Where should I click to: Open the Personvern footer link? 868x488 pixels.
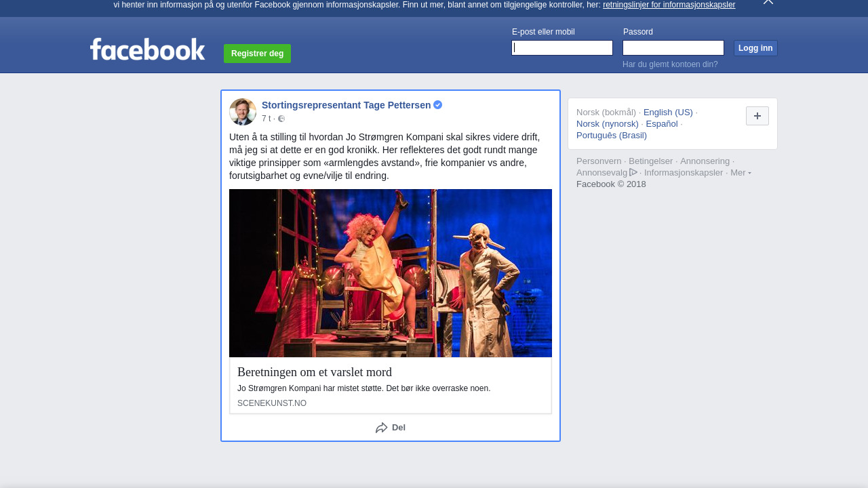coord(599,161)
